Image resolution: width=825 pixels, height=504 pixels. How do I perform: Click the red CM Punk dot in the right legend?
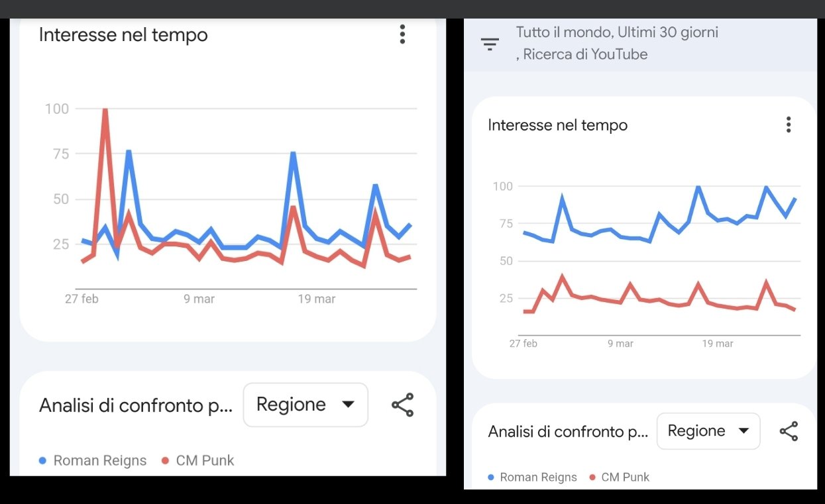(592, 477)
